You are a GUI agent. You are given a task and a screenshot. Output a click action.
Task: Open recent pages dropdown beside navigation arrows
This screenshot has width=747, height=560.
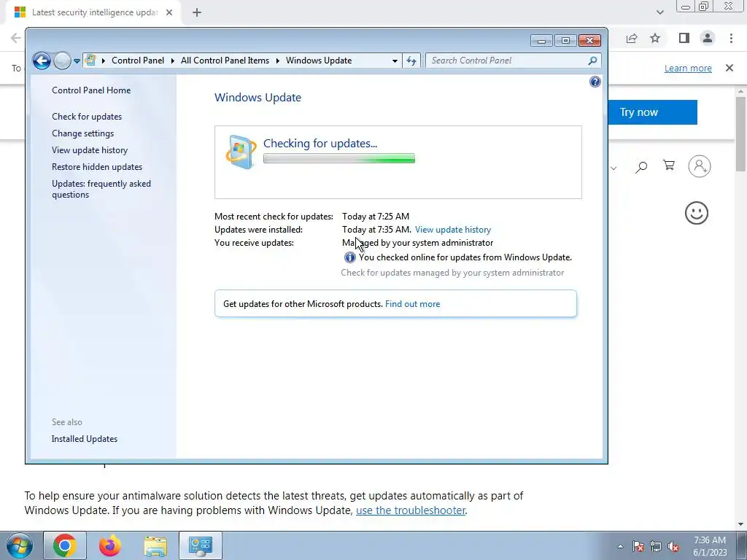pyautogui.click(x=77, y=61)
